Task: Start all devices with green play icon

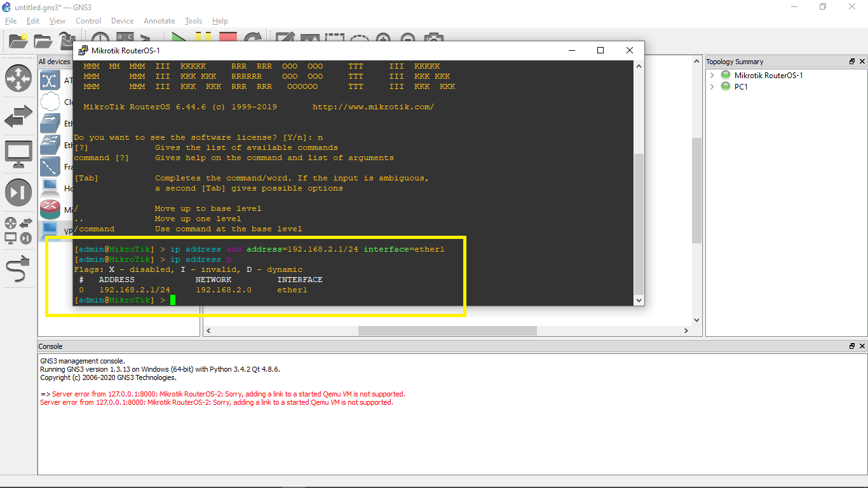Action: coord(179,37)
